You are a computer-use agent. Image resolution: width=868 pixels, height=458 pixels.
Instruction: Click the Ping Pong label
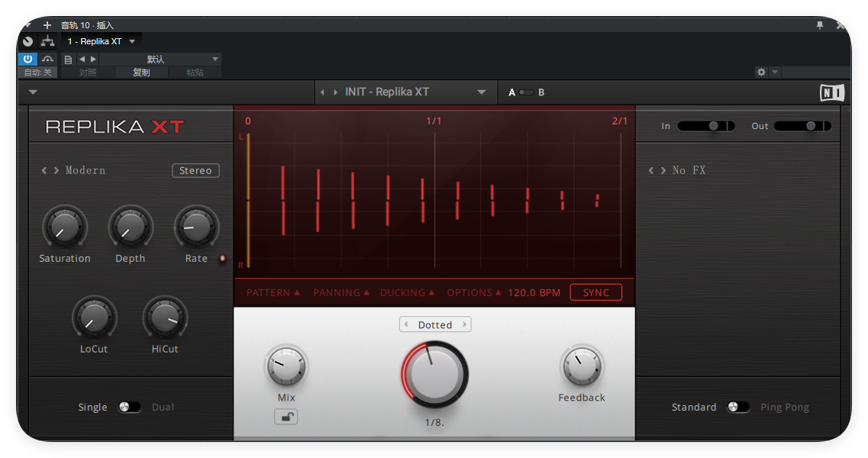click(785, 408)
